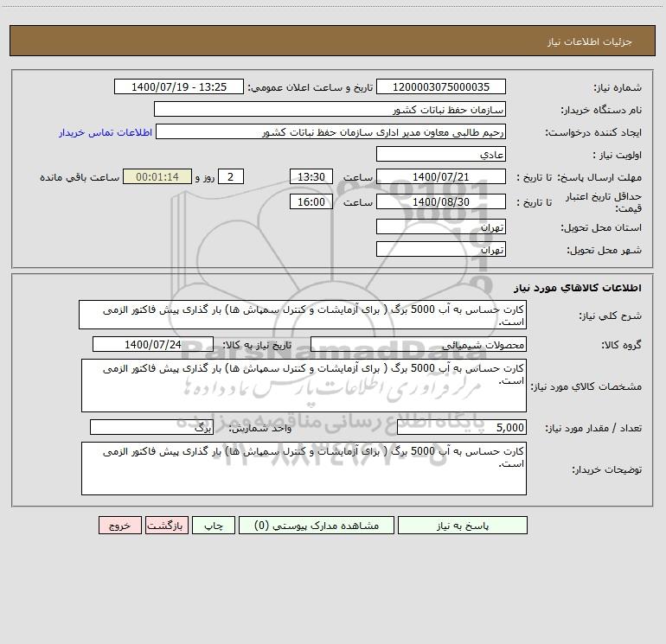Click the ایجاد کننده درخواست field
666x644 pixels.
pyautogui.click(x=330, y=132)
